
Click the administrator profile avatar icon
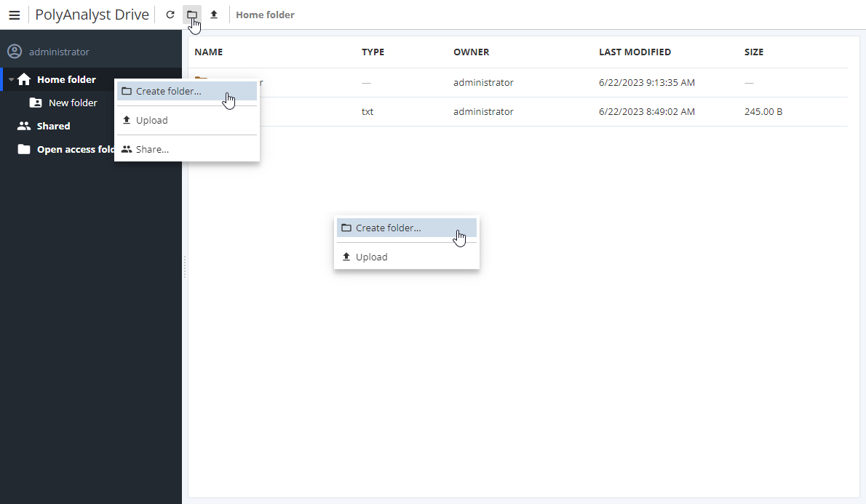pyautogui.click(x=15, y=51)
